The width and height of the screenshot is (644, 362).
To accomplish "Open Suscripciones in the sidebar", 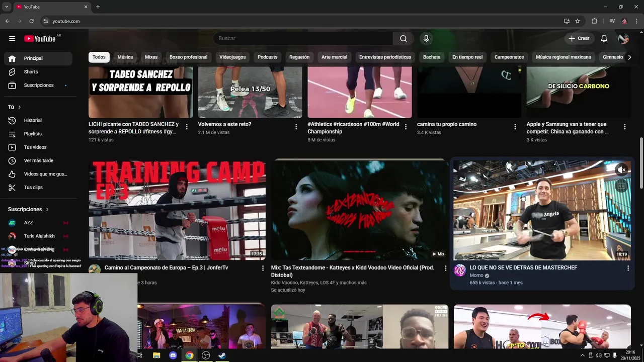I will [38, 85].
